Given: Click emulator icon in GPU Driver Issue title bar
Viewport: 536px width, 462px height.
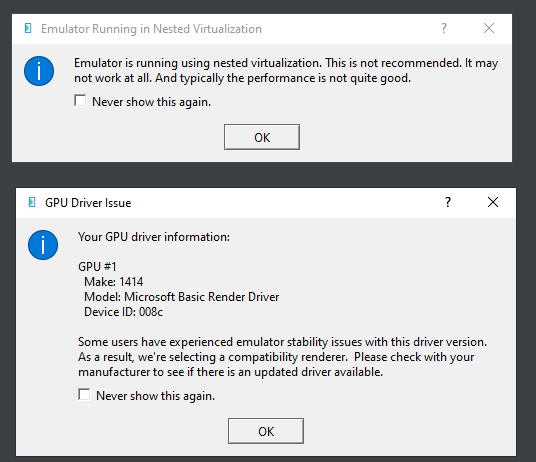Looking at the screenshot, I should 32,202.
